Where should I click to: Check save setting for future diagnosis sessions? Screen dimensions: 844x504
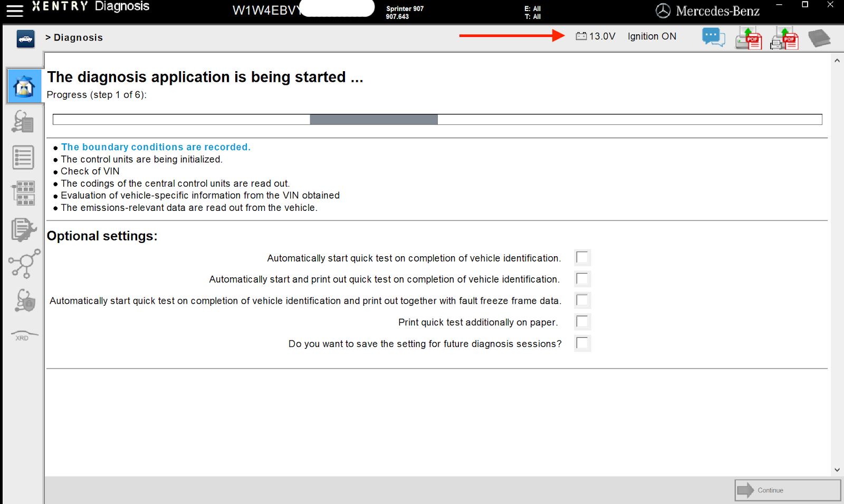pyautogui.click(x=582, y=343)
